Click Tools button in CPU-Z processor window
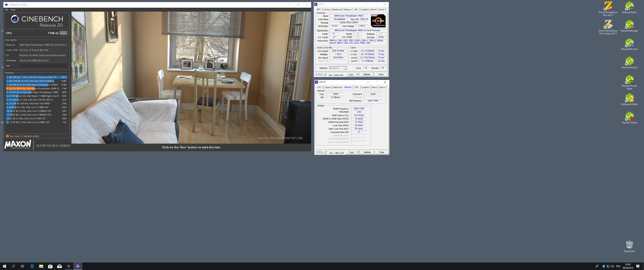The image size is (644, 270). pos(351,74)
